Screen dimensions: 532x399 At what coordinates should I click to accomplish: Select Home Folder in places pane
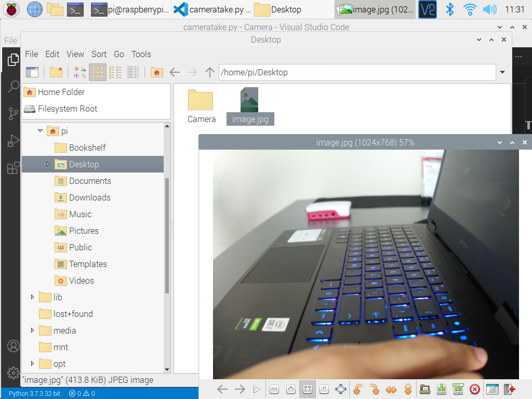pyautogui.click(x=61, y=92)
